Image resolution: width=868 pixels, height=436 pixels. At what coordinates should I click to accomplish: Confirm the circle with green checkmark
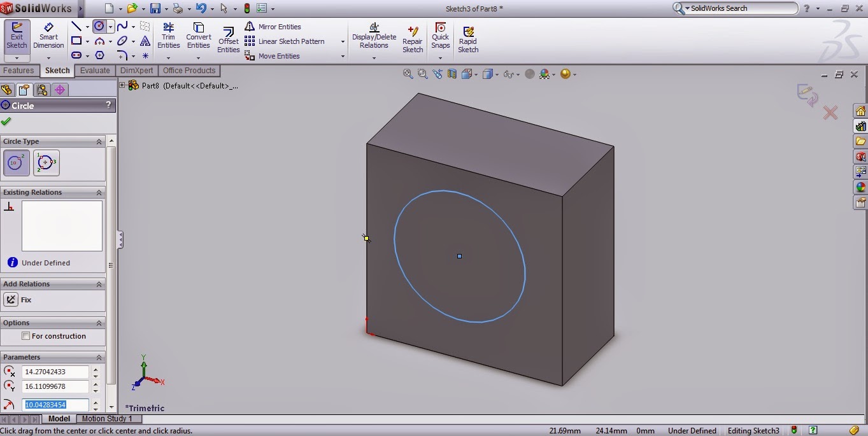pos(6,121)
